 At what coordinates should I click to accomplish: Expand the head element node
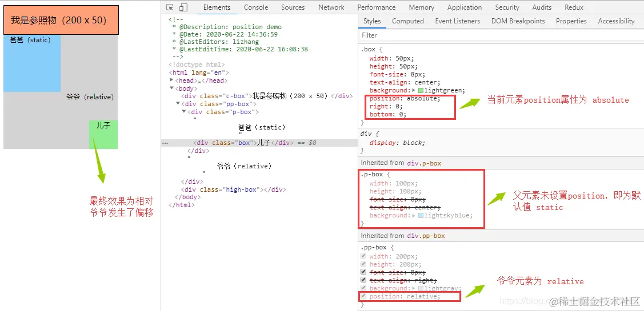(x=171, y=80)
